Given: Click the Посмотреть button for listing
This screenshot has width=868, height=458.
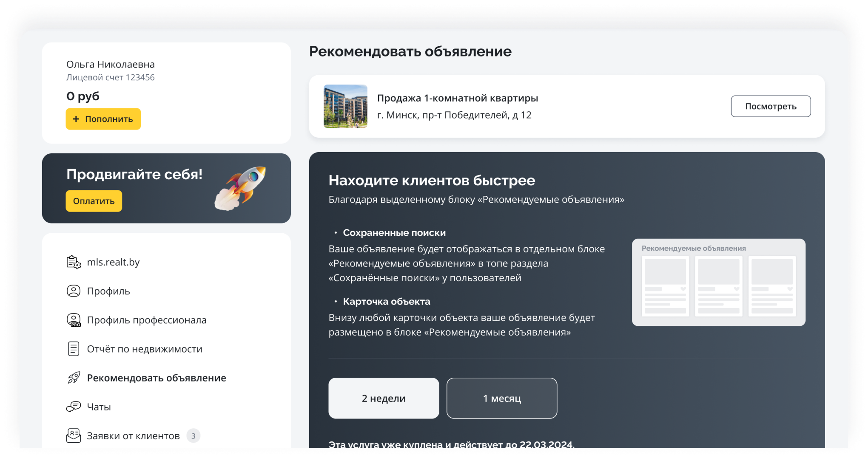Looking at the screenshot, I should click(771, 106).
